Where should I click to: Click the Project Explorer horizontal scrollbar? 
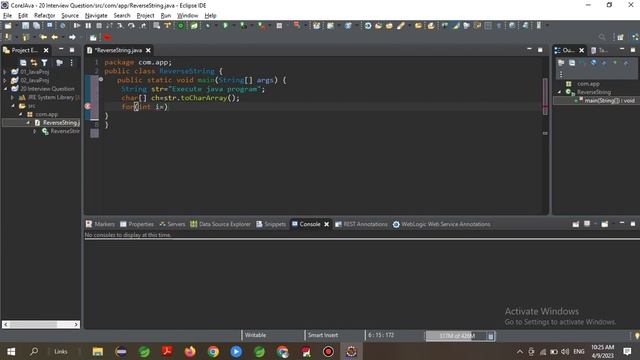click(x=41, y=324)
